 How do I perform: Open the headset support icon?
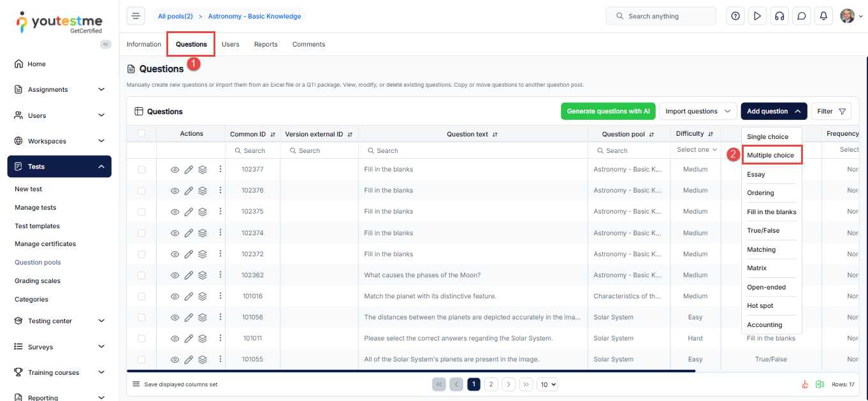(x=779, y=17)
